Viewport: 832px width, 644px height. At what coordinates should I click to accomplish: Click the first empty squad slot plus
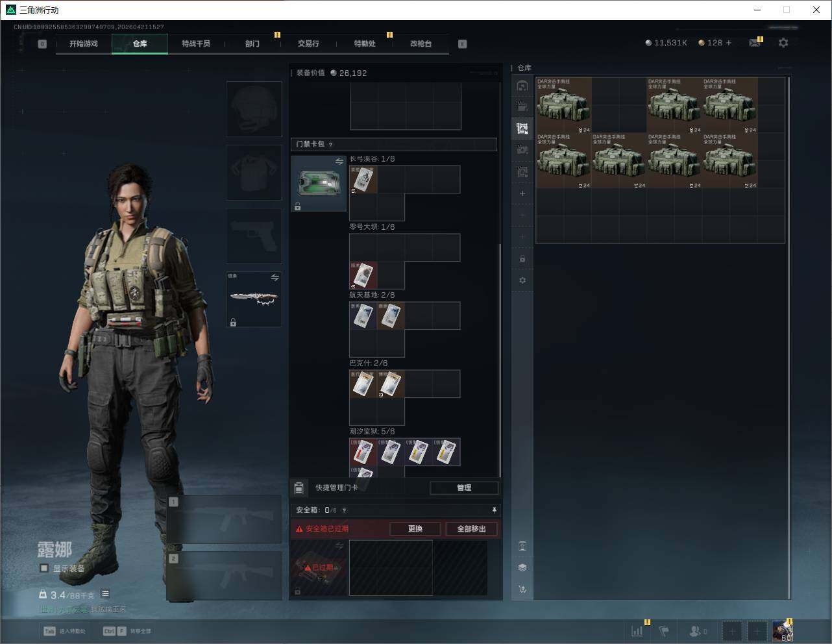(731, 631)
